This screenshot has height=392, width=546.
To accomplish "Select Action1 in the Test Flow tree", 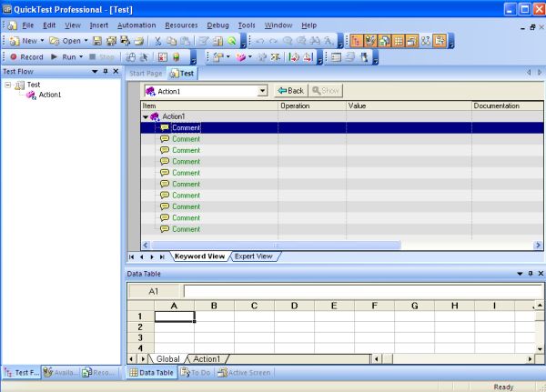I will [x=50, y=95].
